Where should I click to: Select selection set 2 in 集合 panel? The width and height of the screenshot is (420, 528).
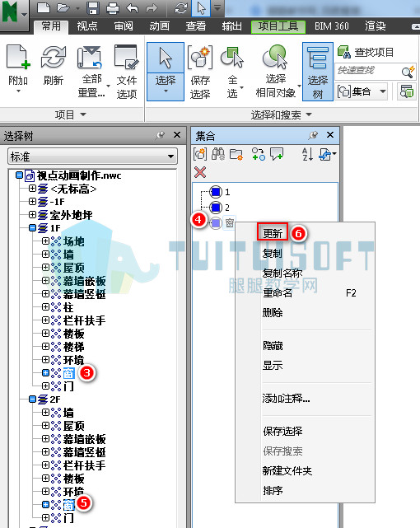click(x=220, y=207)
